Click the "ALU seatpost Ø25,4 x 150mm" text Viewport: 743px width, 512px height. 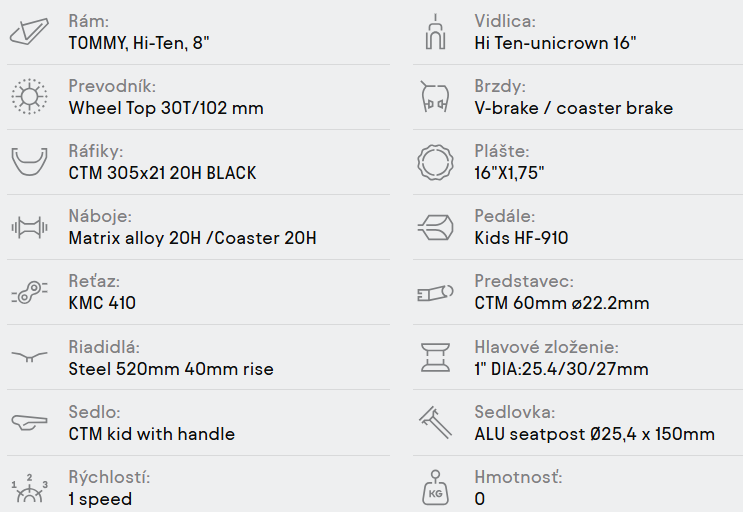594,433
